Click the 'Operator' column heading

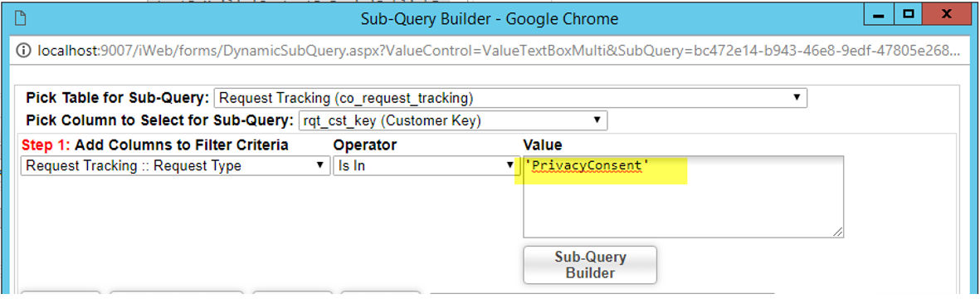click(365, 145)
